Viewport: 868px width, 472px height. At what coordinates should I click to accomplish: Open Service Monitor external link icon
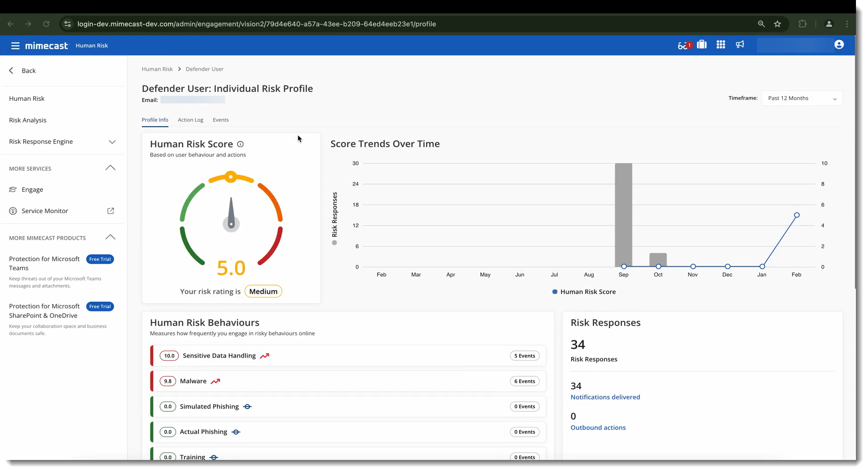(111, 211)
